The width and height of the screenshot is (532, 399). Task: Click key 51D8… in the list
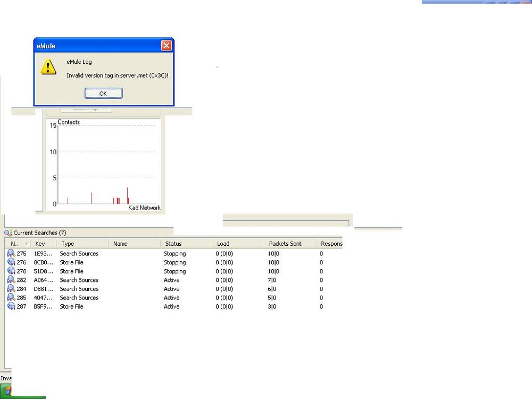tap(44, 271)
